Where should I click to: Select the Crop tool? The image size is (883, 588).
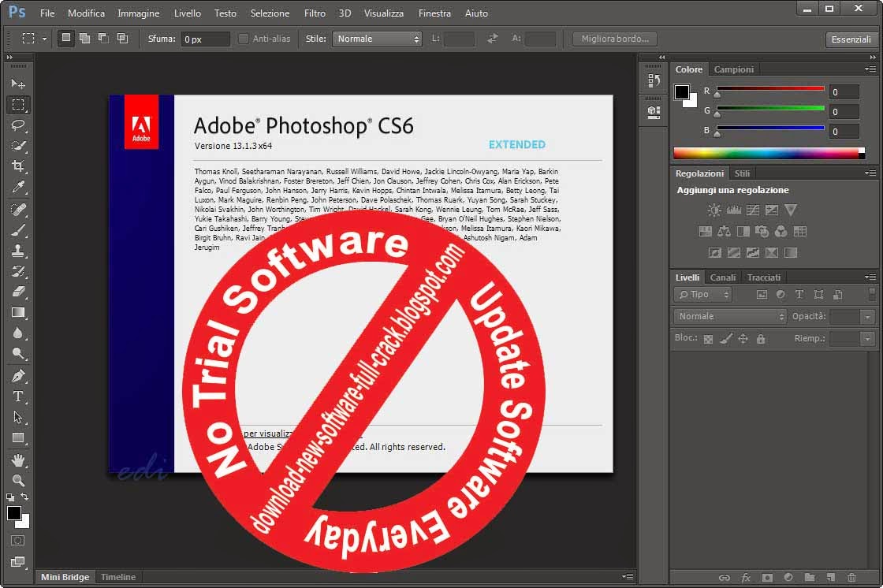pyautogui.click(x=18, y=166)
